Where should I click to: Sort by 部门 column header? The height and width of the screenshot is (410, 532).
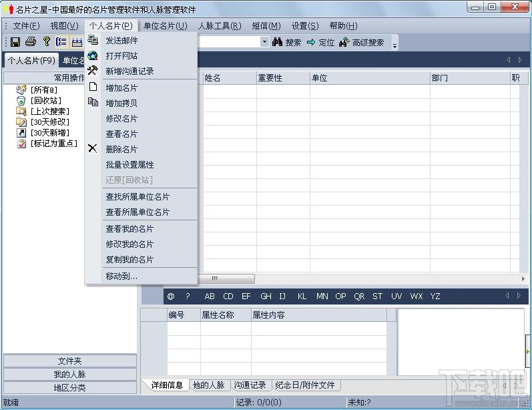click(x=470, y=77)
